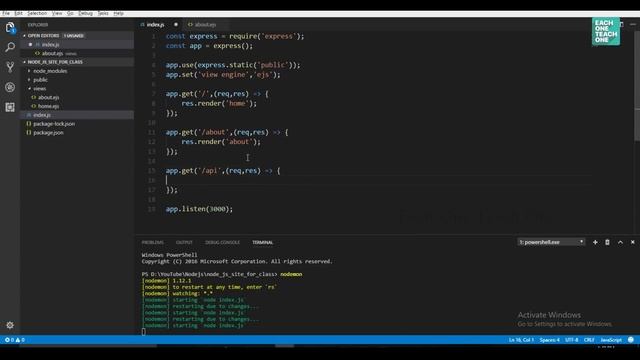The height and width of the screenshot is (360, 640).
Task: Open the Edit menu
Action: tap(18, 13)
